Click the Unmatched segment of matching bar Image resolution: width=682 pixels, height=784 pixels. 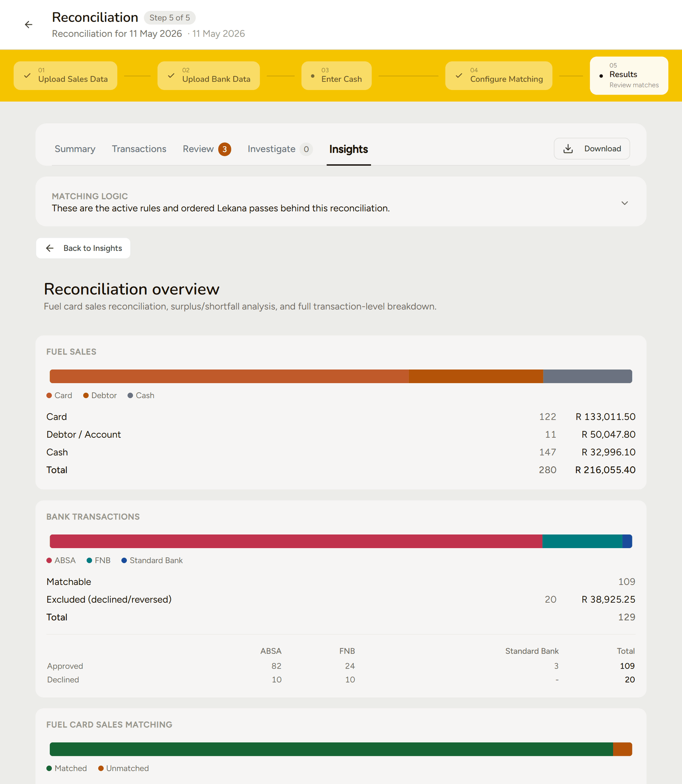622,749
